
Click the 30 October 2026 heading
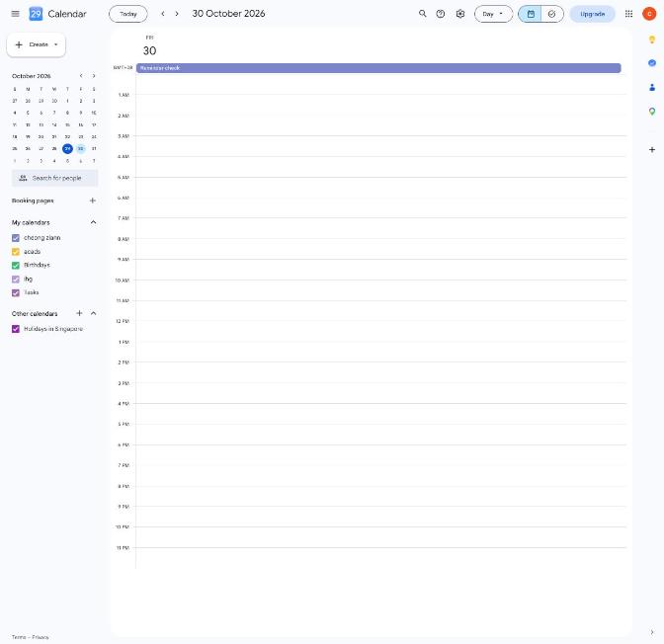(228, 14)
